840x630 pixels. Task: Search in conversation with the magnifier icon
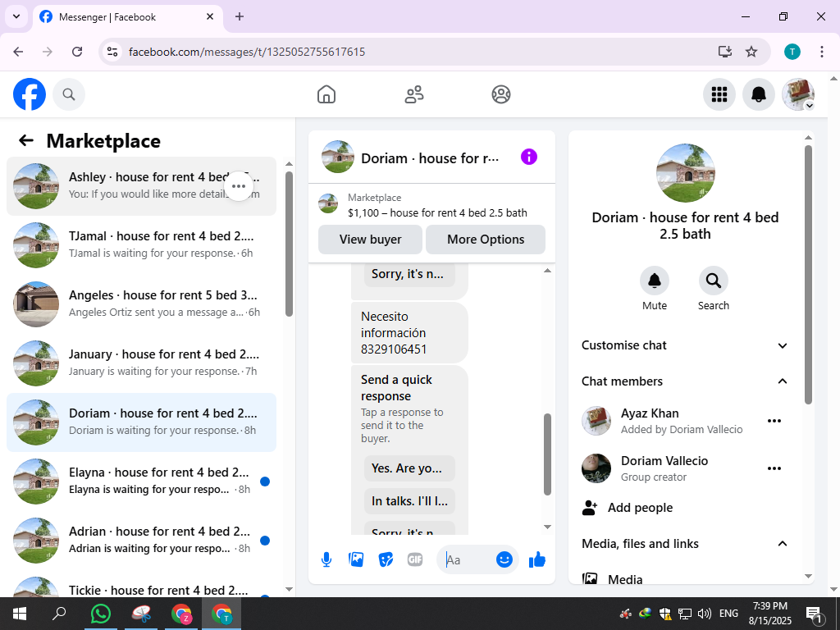pyautogui.click(x=714, y=281)
